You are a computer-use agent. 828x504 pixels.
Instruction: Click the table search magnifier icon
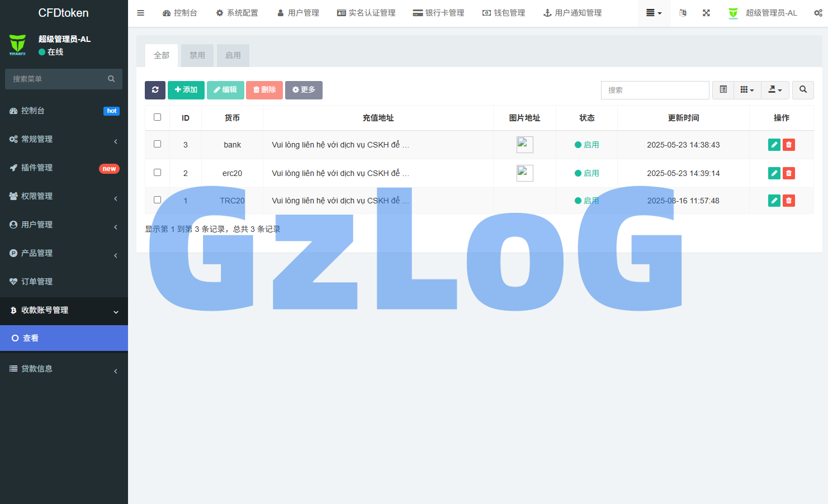coord(803,90)
